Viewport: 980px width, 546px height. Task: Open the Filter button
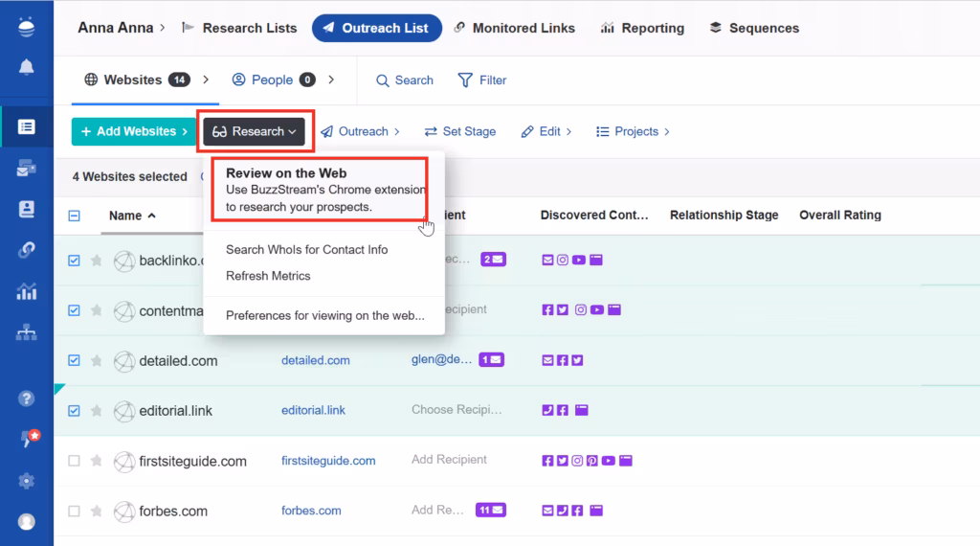click(x=482, y=80)
